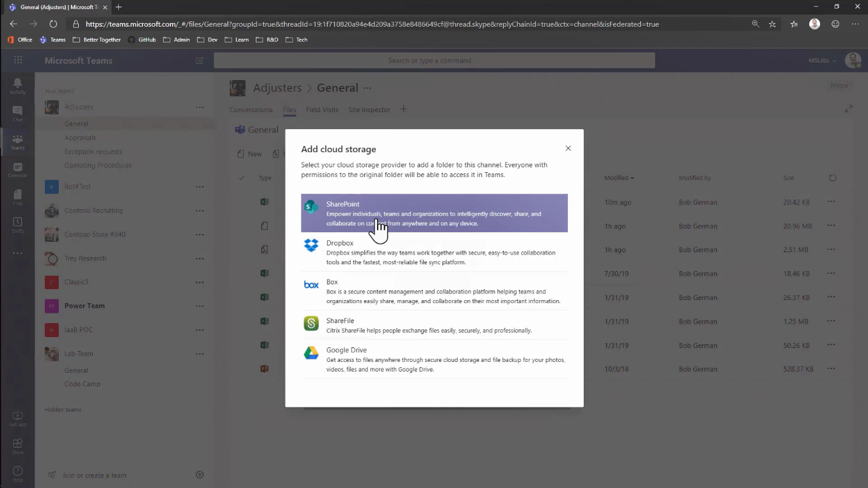Open more options for Power Team
The height and width of the screenshot is (488, 868).
coord(199,306)
